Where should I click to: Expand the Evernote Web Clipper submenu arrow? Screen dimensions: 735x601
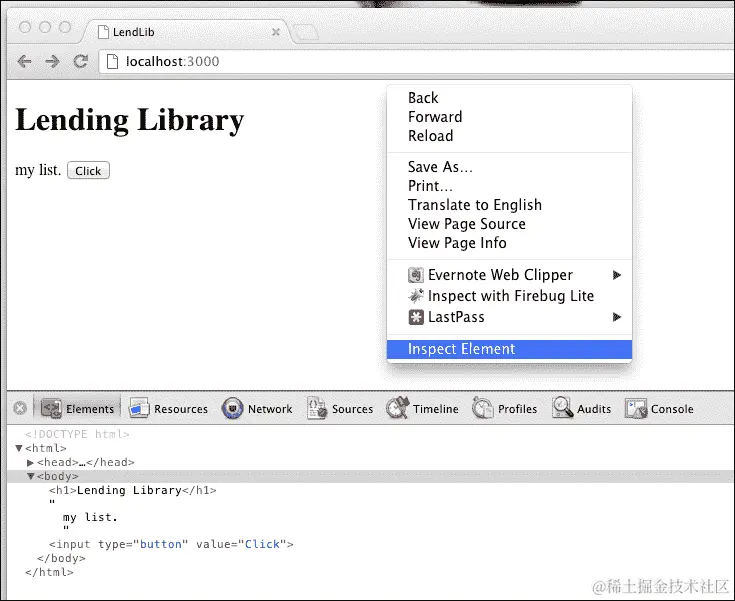[617, 275]
